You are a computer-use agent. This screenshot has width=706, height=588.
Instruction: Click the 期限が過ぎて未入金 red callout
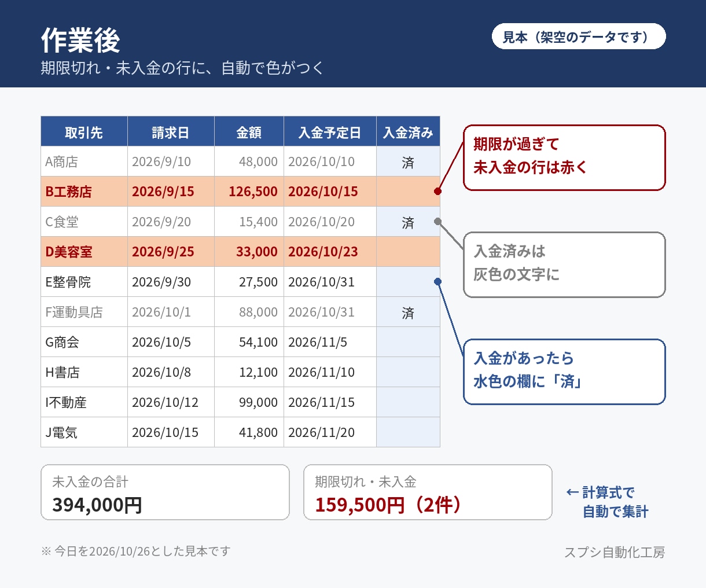(x=564, y=157)
